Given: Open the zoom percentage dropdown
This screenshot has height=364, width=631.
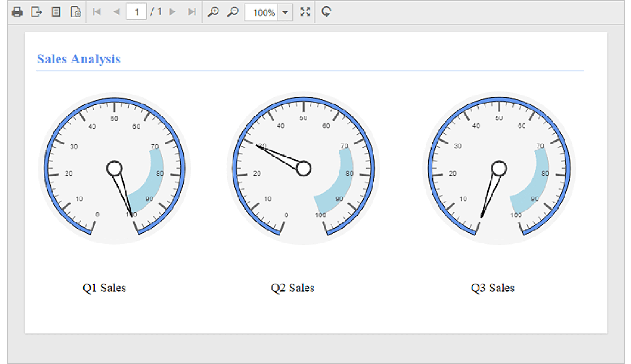Looking at the screenshot, I should point(285,13).
